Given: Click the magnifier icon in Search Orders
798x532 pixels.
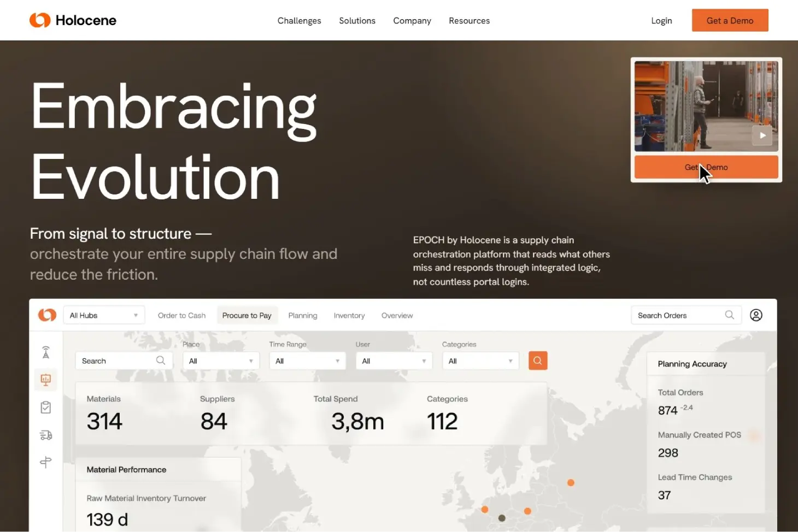Looking at the screenshot, I should coord(729,315).
